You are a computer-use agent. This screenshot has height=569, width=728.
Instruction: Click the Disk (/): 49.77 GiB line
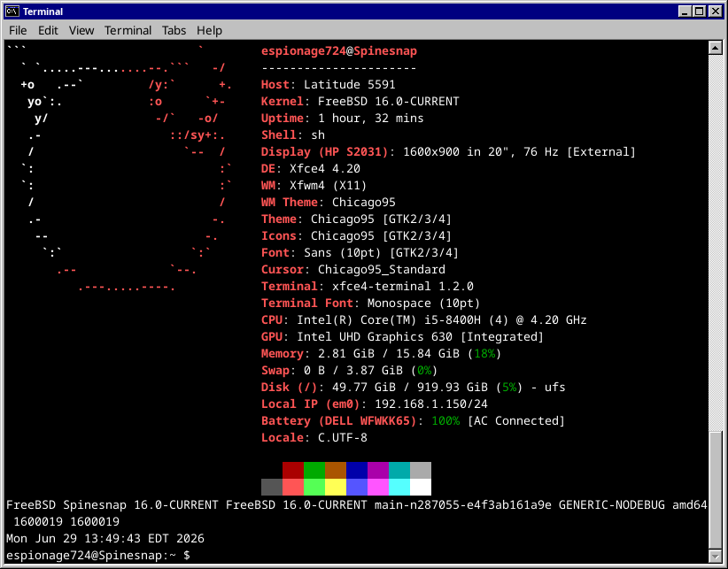coord(414,388)
